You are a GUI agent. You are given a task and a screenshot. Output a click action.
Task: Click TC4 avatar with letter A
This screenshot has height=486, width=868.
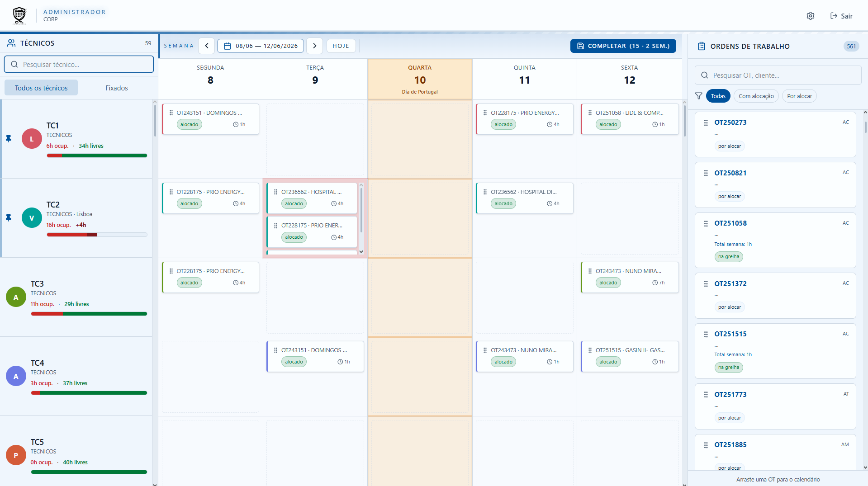pyautogui.click(x=16, y=376)
